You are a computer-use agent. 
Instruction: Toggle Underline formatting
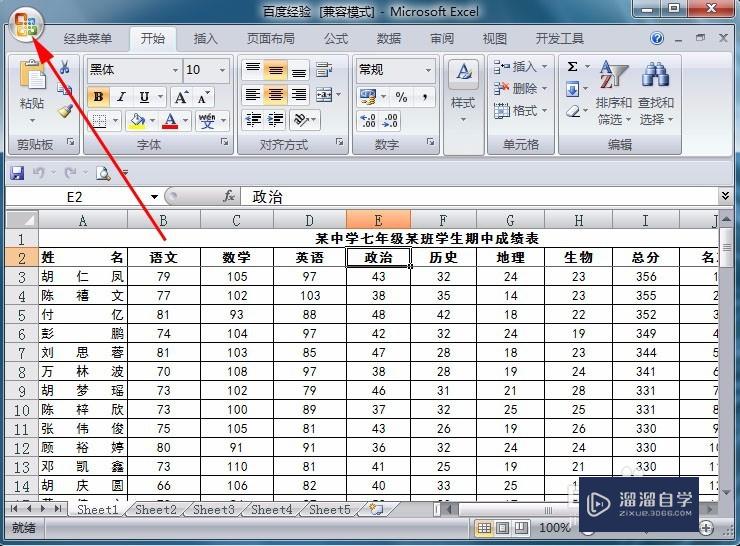point(144,97)
